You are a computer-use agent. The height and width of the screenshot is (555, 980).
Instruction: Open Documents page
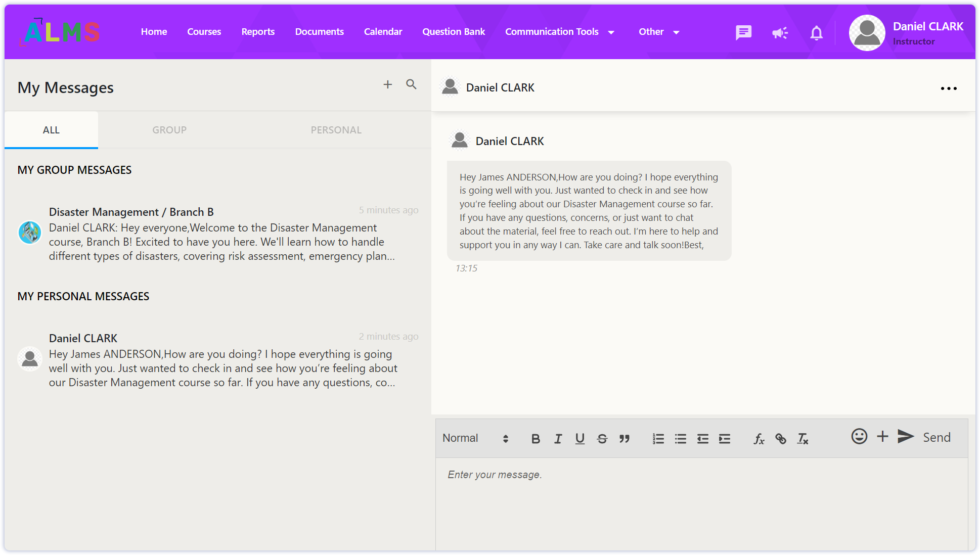[319, 32]
